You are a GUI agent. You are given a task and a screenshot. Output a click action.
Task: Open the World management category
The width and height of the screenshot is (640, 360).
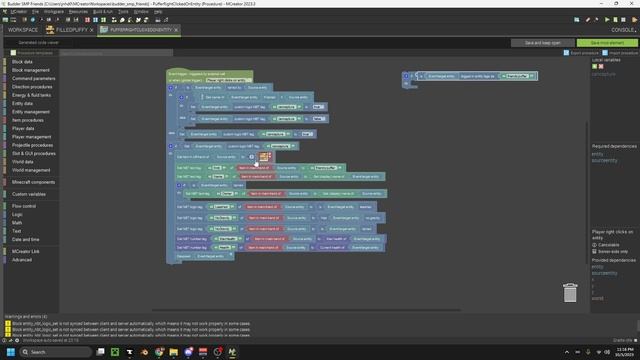(x=31, y=170)
